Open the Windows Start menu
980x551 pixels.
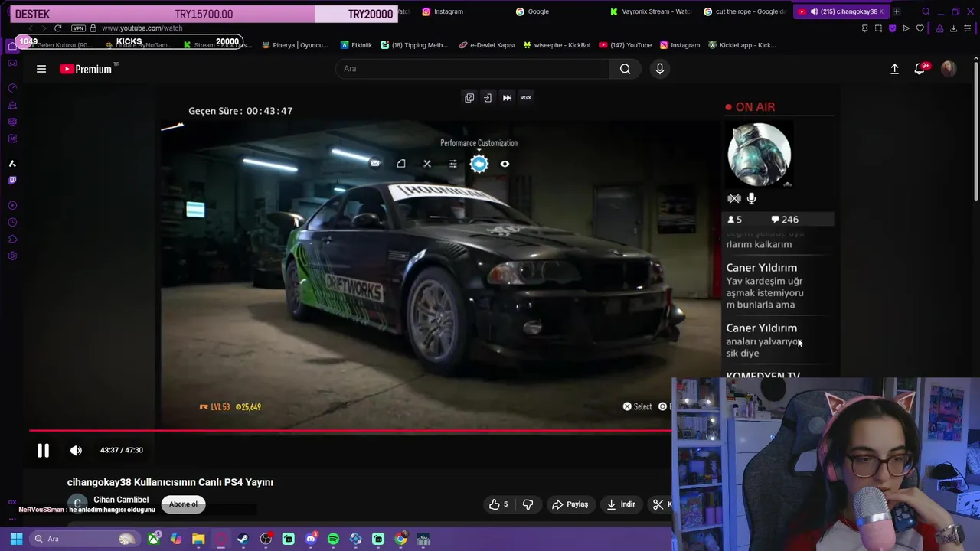point(16,539)
